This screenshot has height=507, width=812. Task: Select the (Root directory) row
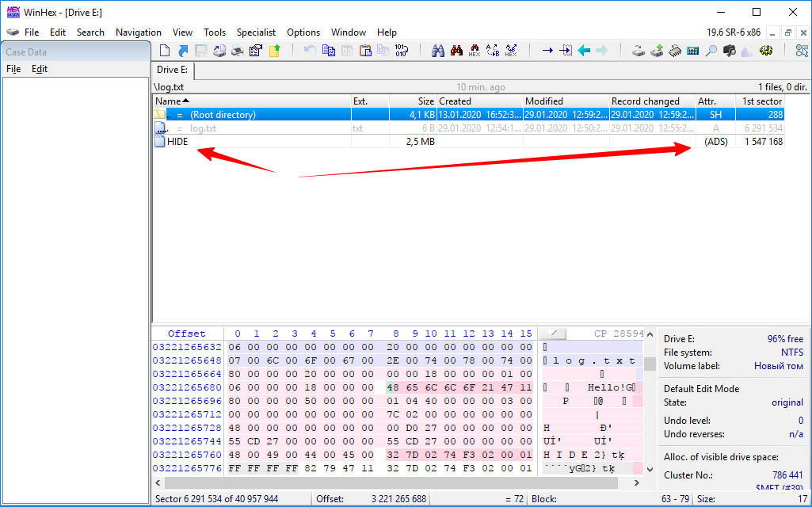pyautogui.click(x=469, y=114)
